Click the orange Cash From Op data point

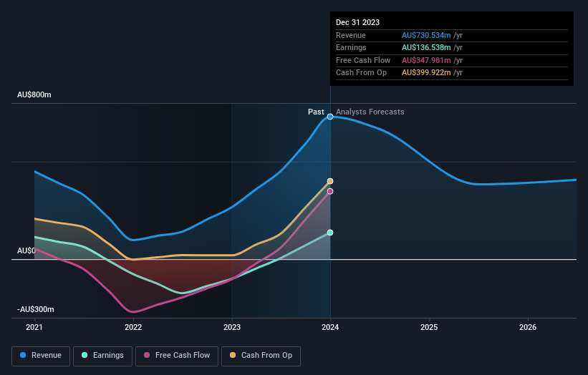(330, 181)
